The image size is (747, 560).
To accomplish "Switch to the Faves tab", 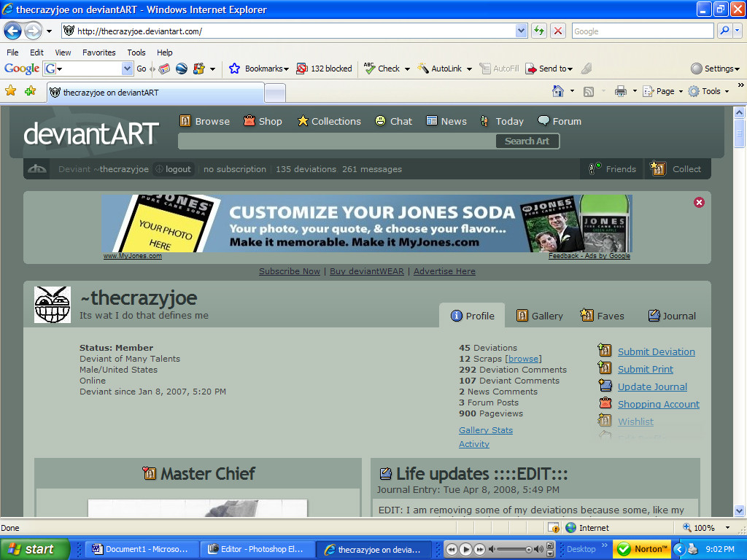I will [x=602, y=315].
